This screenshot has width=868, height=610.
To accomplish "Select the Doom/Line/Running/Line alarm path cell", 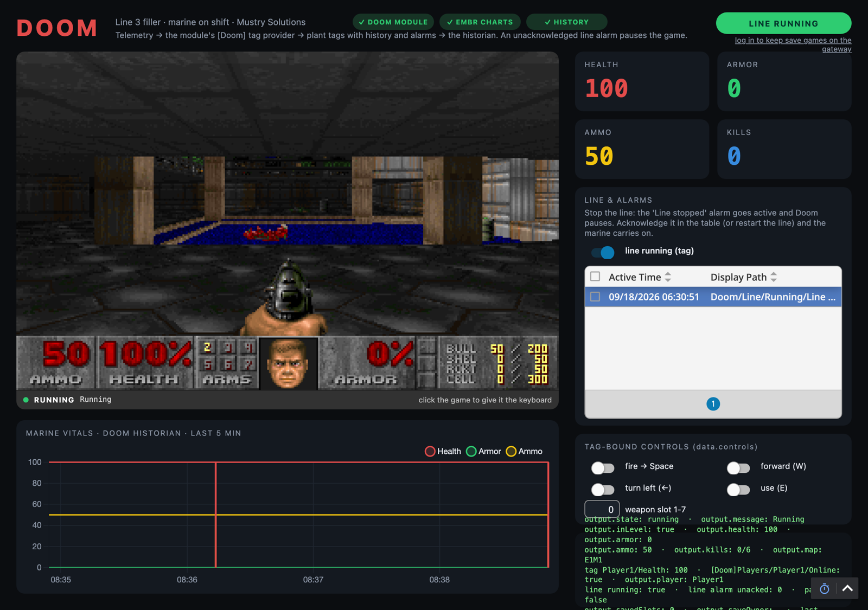I will point(773,297).
